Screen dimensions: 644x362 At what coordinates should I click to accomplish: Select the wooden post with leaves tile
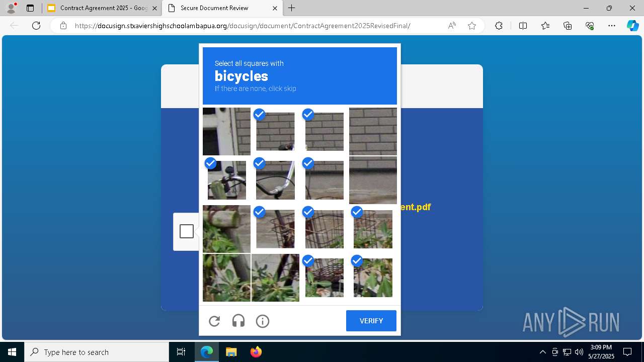[x=226, y=229]
